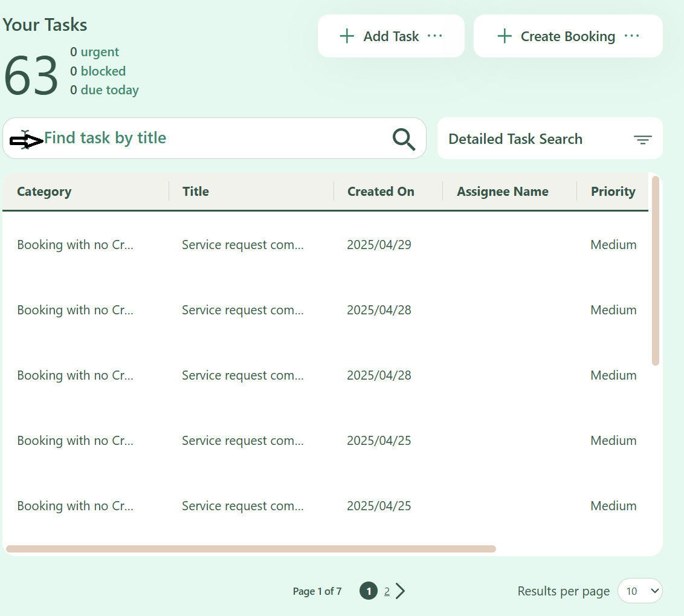Go to next page with chevron arrow
The width and height of the screenshot is (684, 616).
(x=401, y=591)
